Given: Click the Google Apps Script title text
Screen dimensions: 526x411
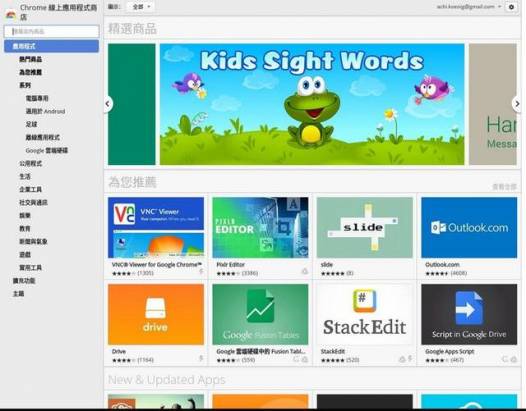Looking at the screenshot, I should tap(450, 352).
